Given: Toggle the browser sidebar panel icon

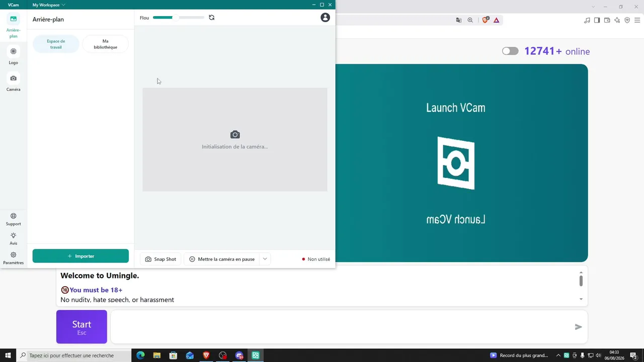Looking at the screenshot, I should [597, 20].
